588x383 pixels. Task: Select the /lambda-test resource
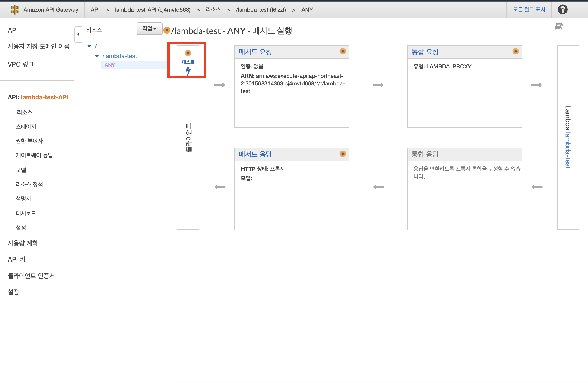120,56
